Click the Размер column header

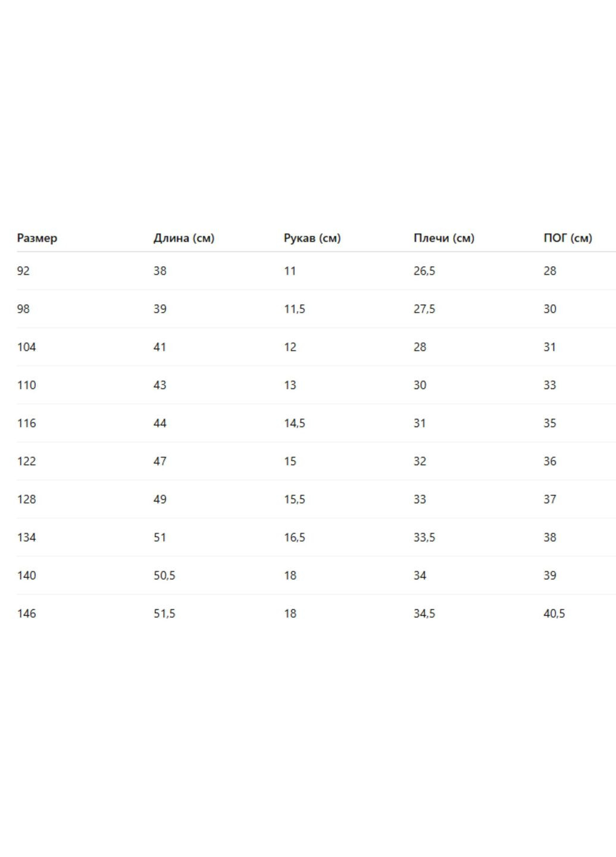[37, 238]
